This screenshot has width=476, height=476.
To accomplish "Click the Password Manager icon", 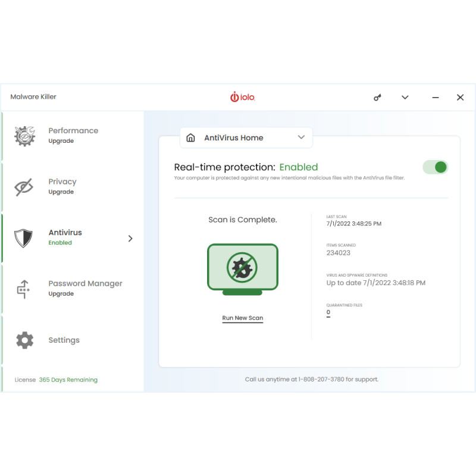I will [23, 289].
